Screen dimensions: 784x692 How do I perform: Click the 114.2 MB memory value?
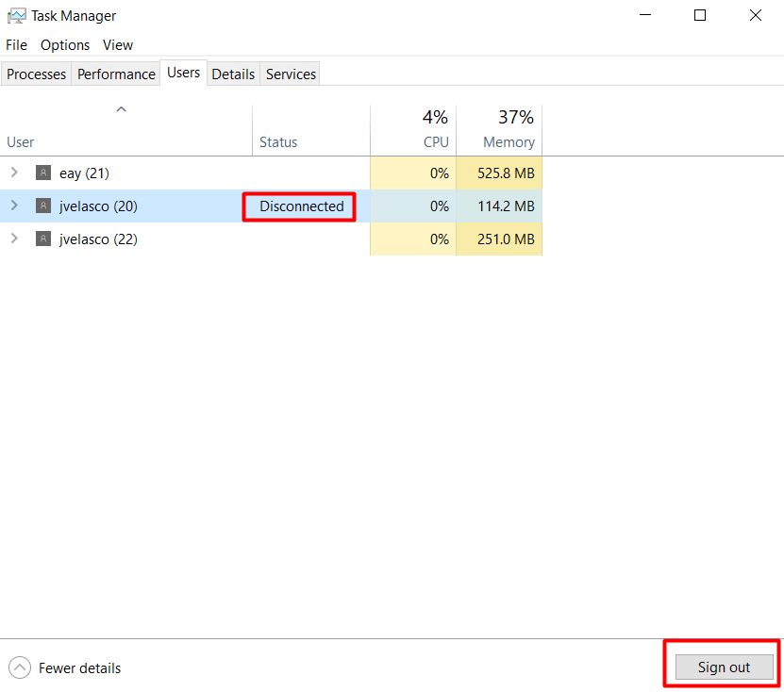pos(506,206)
